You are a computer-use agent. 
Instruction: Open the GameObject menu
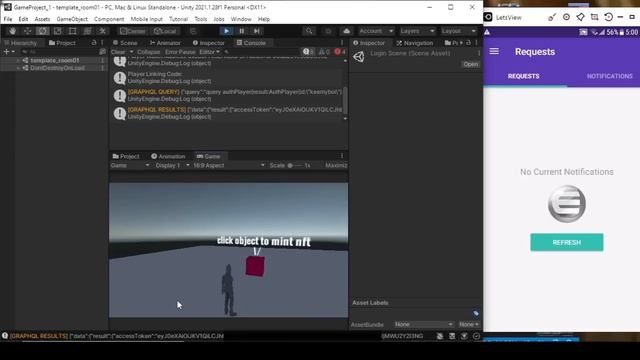coord(72,19)
